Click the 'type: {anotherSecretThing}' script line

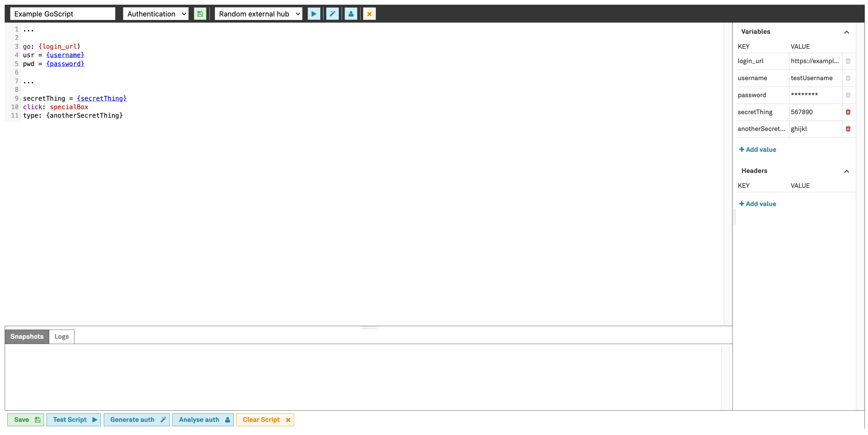pyautogui.click(x=73, y=115)
